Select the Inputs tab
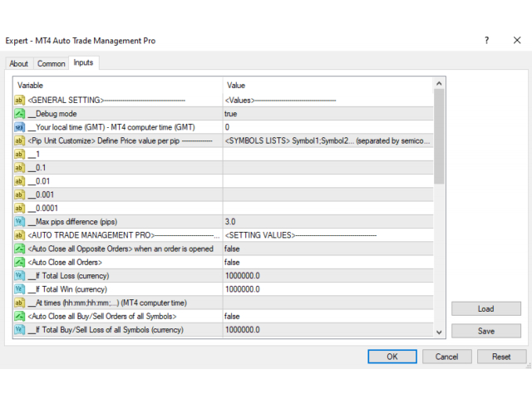 (83, 63)
